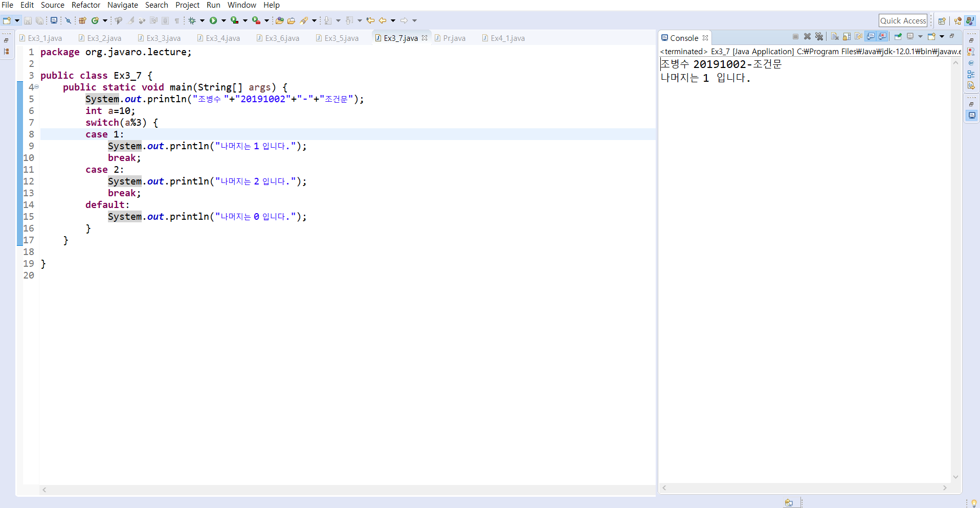Toggle Scroll Lock in console

click(x=847, y=36)
